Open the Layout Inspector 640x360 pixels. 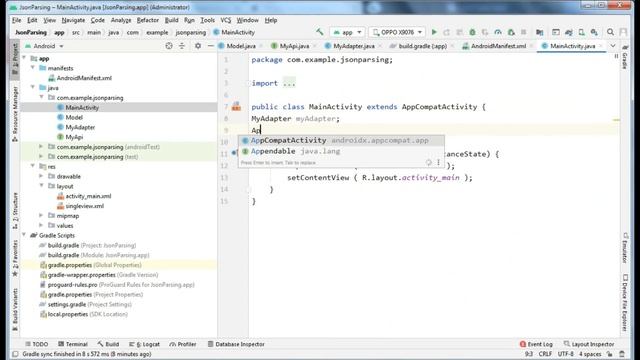click(x=589, y=344)
